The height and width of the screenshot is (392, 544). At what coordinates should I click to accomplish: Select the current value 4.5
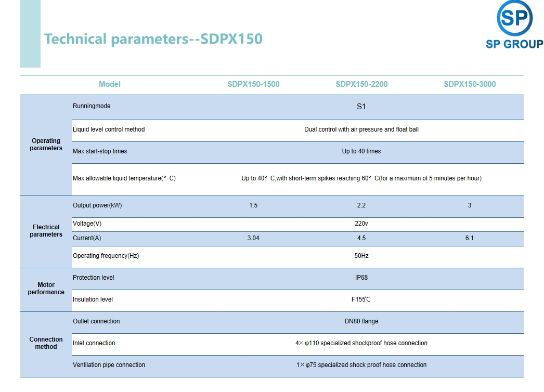coord(361,238)
